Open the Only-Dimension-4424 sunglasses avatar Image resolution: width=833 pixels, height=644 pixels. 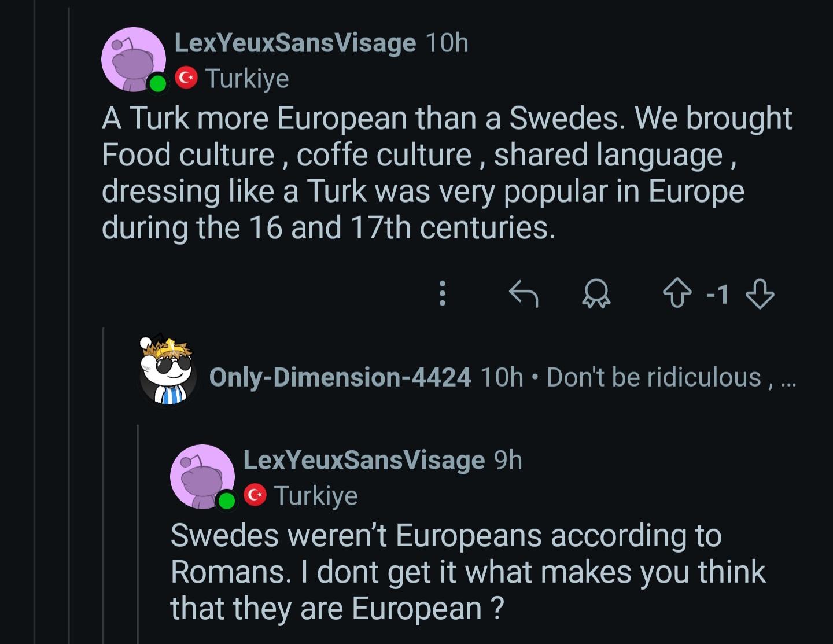pyautogui.click(x=168, y=370)
